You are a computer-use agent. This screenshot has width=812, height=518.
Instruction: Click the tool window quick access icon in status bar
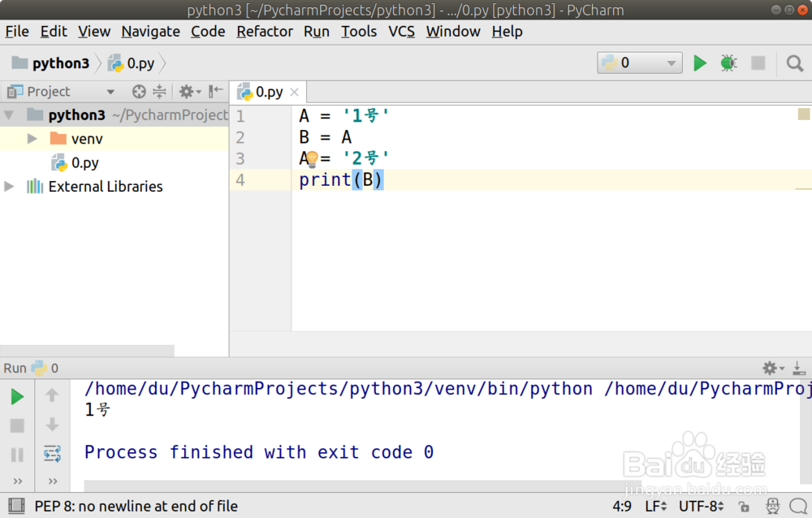pyautogui.click(x=16, y=506)
